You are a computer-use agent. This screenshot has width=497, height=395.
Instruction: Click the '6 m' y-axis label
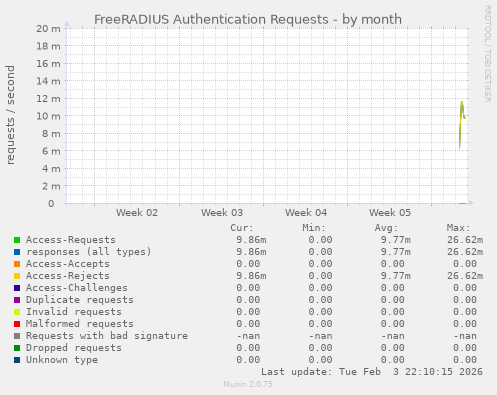[51, 151]
